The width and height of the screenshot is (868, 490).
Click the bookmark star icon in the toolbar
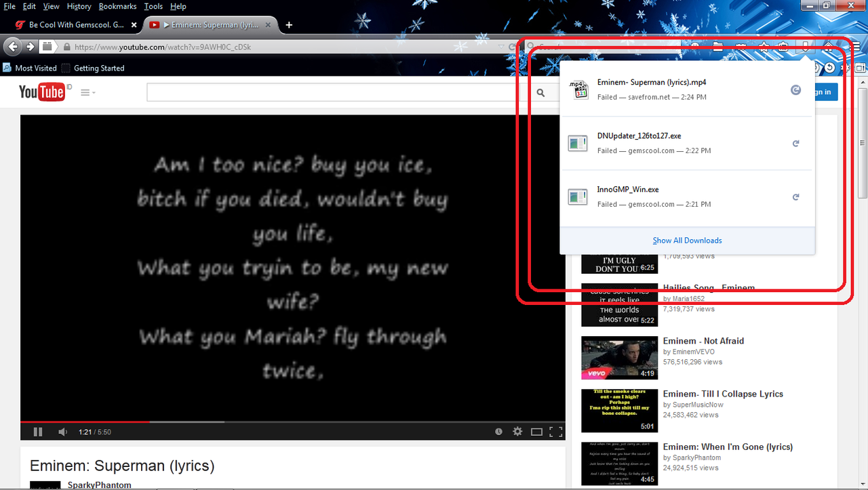[764, 47]
